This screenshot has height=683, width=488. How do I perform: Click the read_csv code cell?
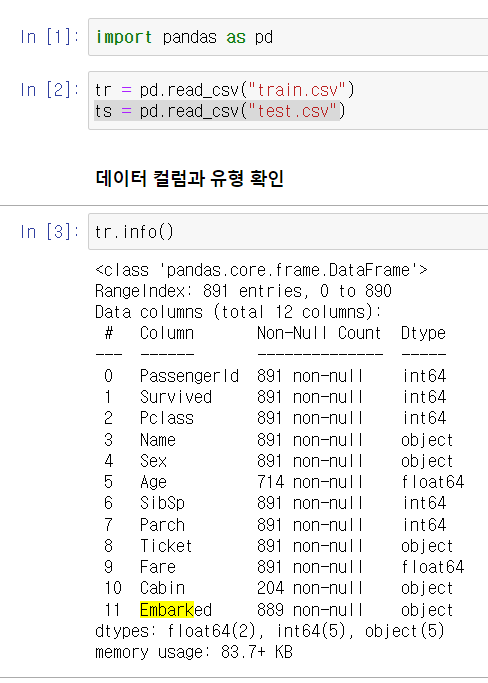(x=288, y=101)
